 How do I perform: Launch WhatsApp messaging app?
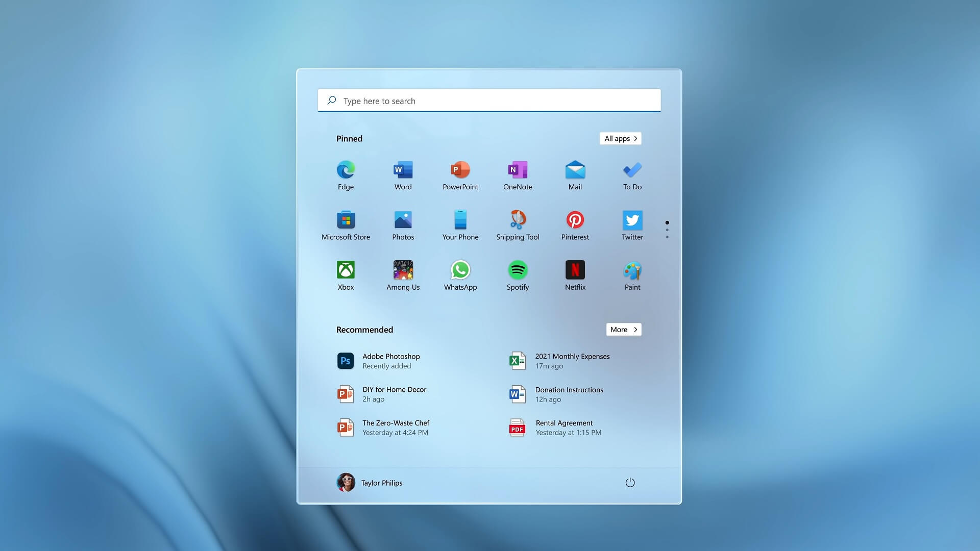coord(460,270)
